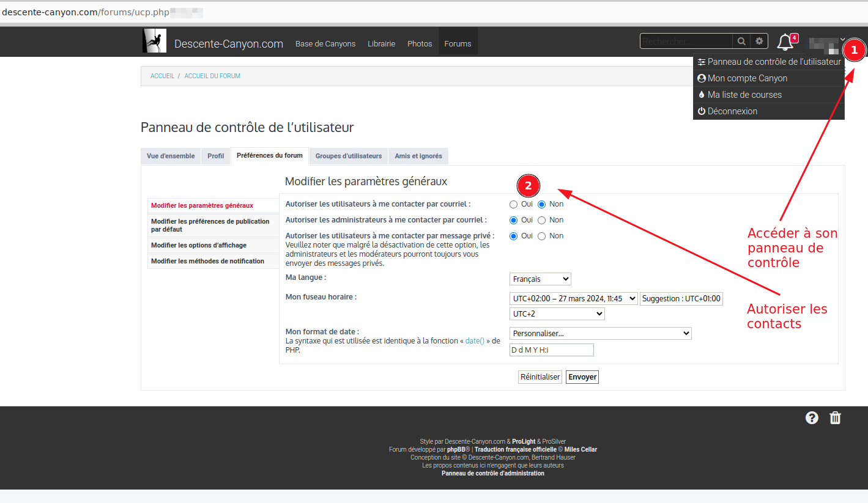Choose Mon compte Canyon menu entry

769,78
